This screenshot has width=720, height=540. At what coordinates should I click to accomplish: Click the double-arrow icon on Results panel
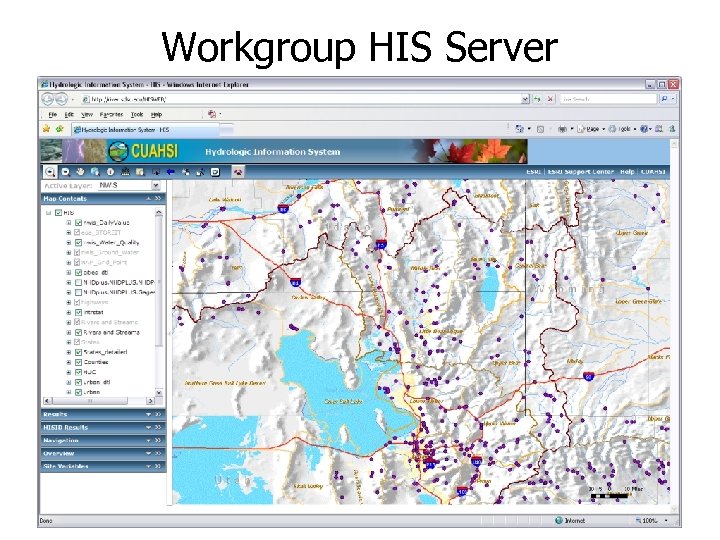(158, 414)
